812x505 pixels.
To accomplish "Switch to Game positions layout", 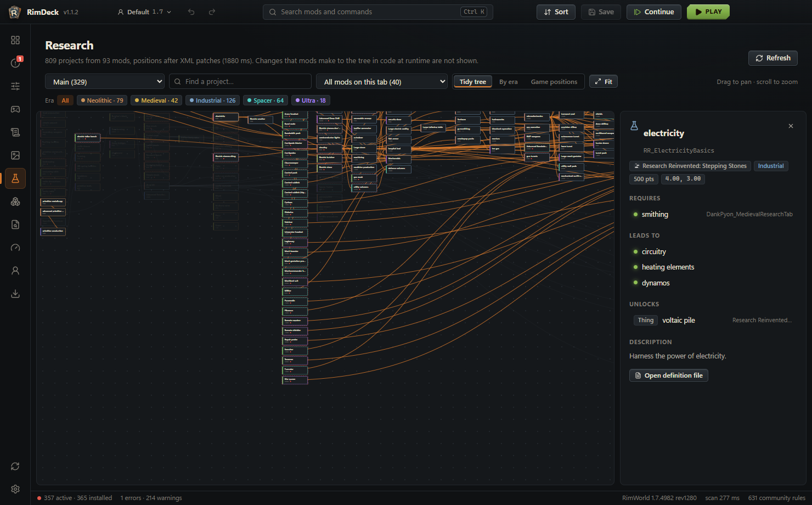I will 554,82.
